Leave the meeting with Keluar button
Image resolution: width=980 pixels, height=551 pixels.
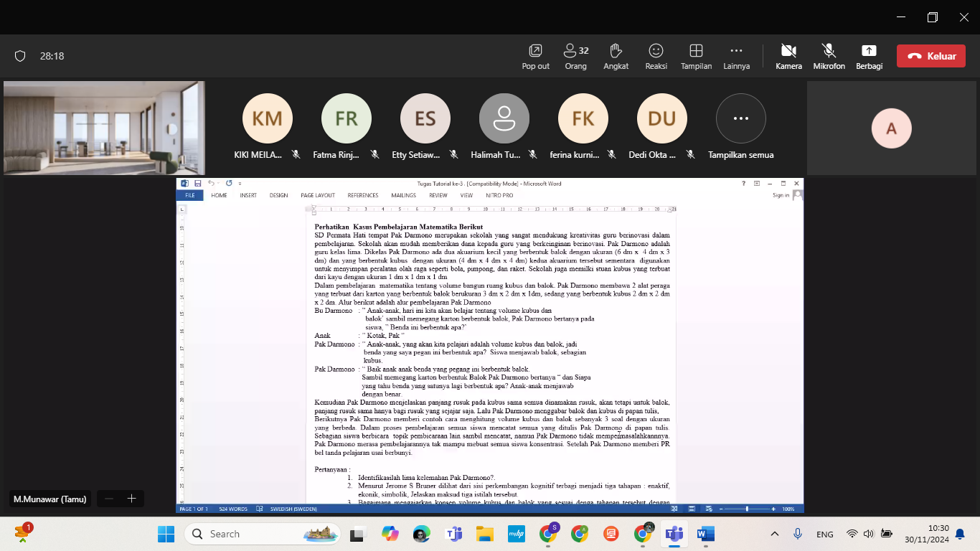point(930,56)
